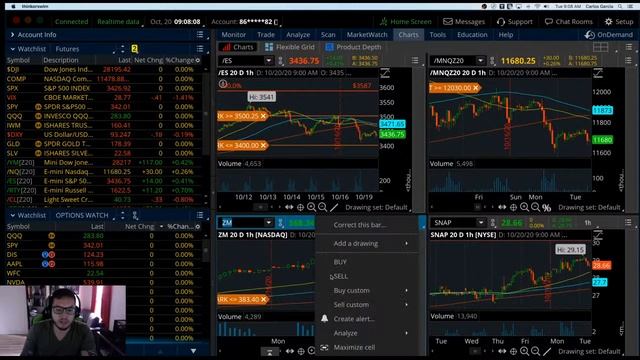Toggle the percent tool on /MNQZ20 chart
The height and width of the screenshot is (360, 640).
point(547,207)
